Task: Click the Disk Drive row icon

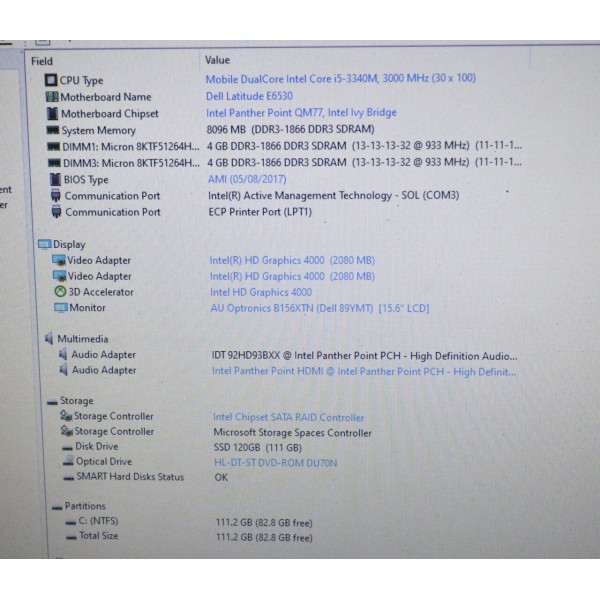Action: coord(67,448)
